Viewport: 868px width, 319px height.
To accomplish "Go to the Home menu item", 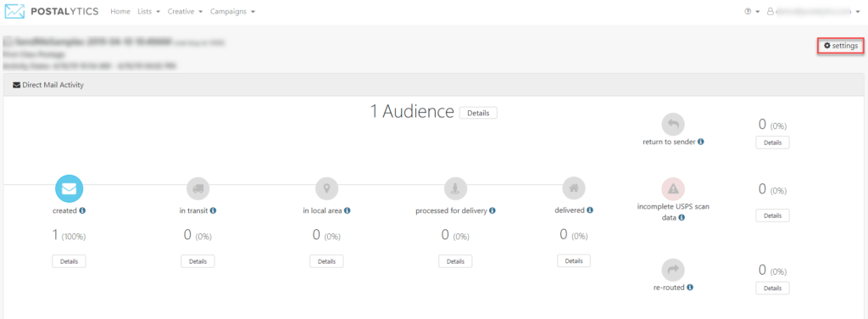I will pyautogui.click(x=120, y=12).
